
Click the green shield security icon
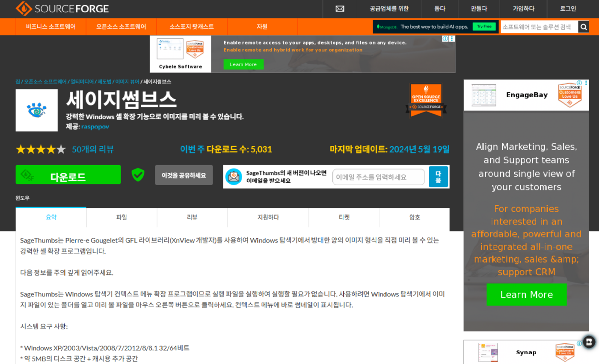coord(138,175)
